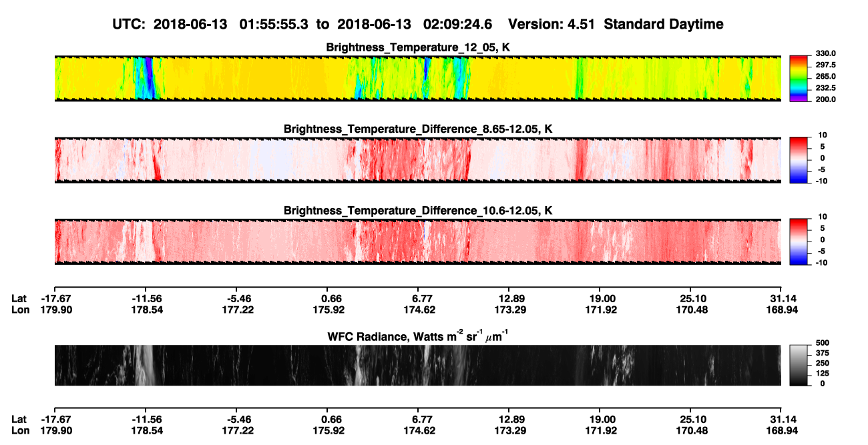The width and height of the screenshot is (868, 445).
Task: Click the '-10' tick of 8.65-12.05 colorbar
Action: coord(821,180)
